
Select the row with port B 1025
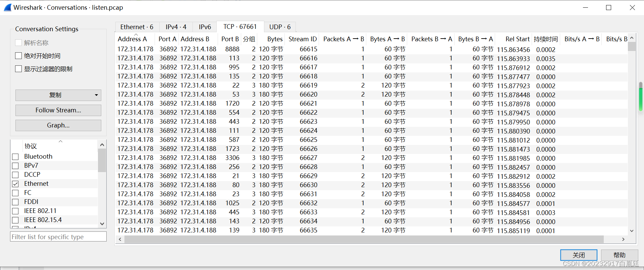coord(372,203)
